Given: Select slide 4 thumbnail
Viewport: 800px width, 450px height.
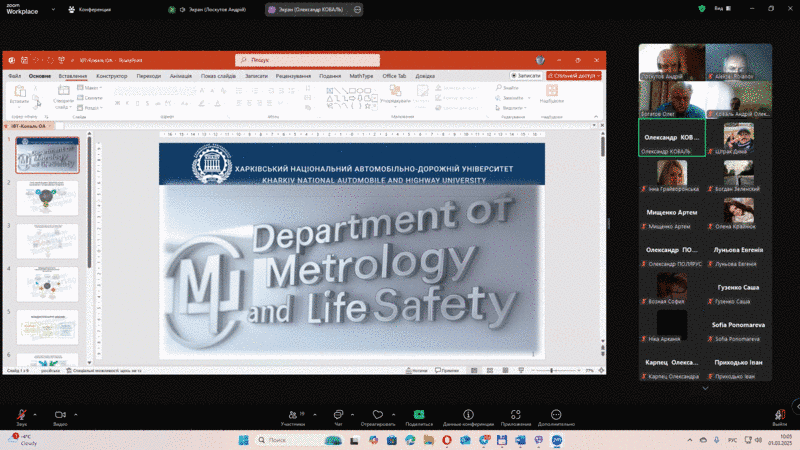Looking at the screenshot, I should pyautogui.click(x=47, y=284).
